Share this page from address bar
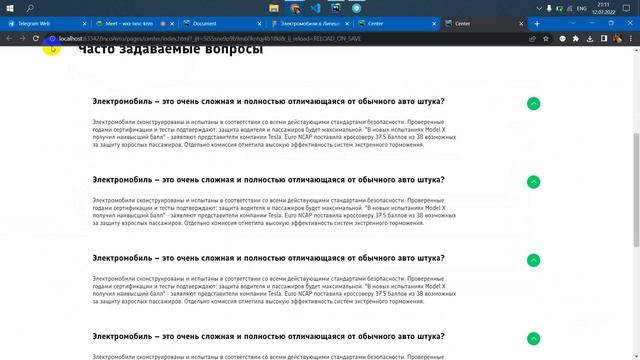 tap(532, 39)
